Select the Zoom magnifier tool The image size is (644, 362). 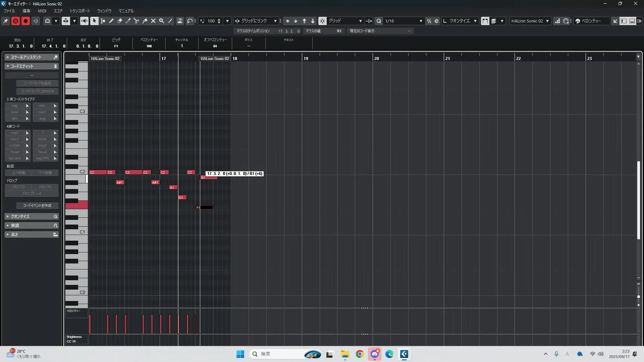162,21
